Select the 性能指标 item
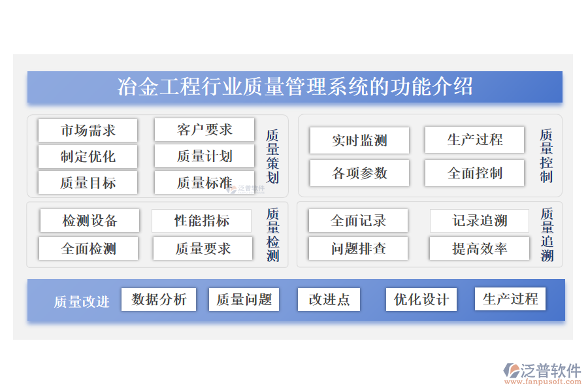Image resolution: width=588 pixels, height=392 pixels. [x=202, y=220]
